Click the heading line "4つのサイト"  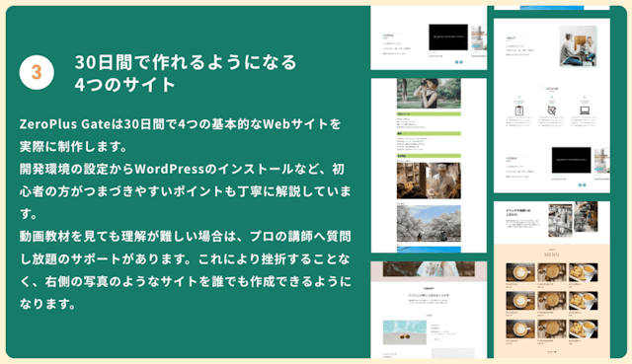pos(125,85)
